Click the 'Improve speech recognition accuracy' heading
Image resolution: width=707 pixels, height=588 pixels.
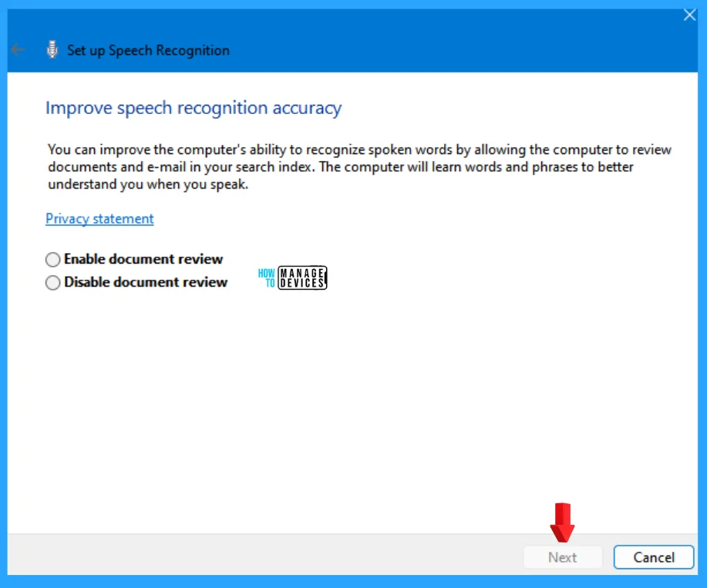(x=194, y=108)
